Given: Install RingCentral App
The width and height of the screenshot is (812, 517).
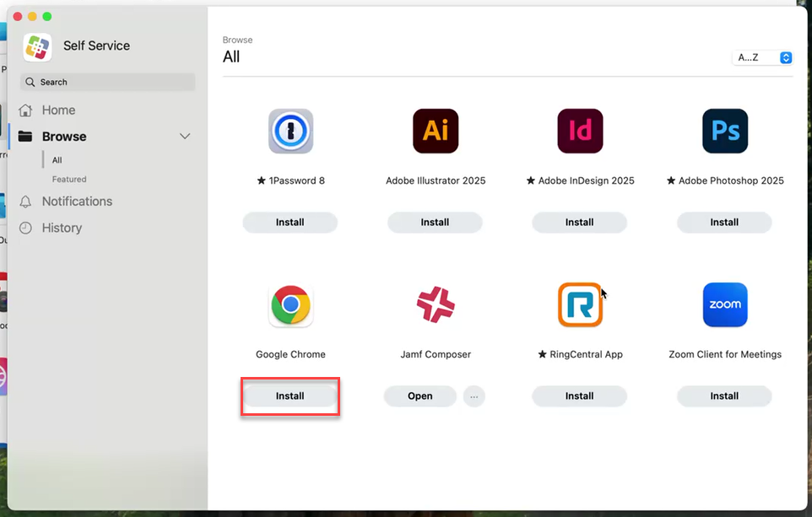Looking at the screenshot, I should point(580,396).
